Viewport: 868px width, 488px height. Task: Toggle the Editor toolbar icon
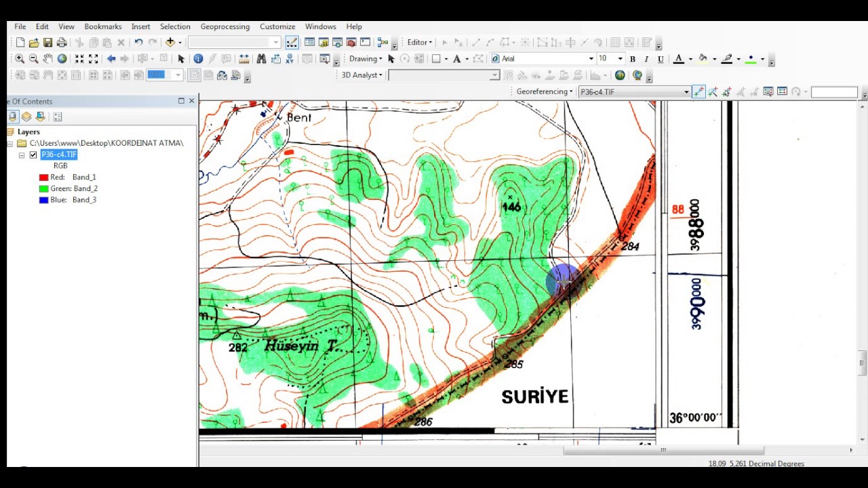click(x=292, y=43)
